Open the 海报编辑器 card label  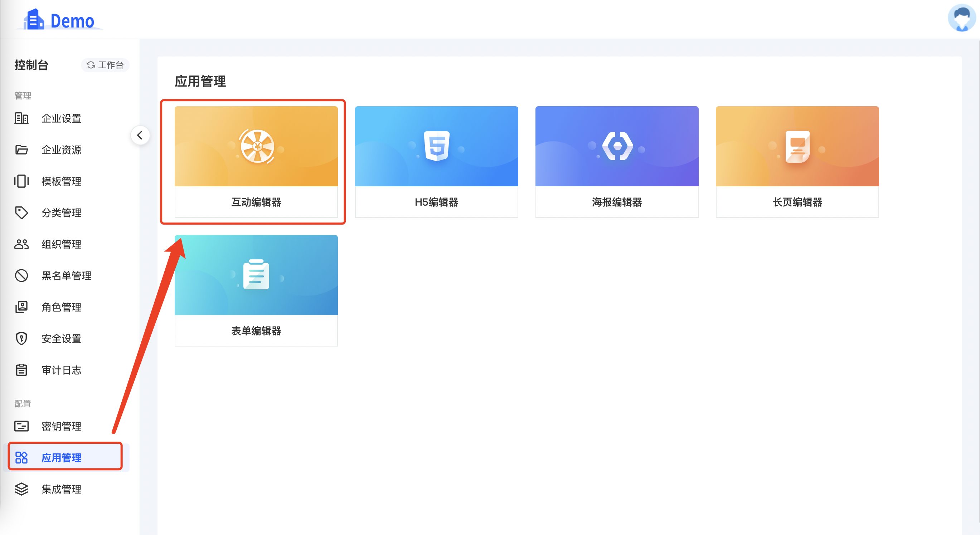[x=617, y=202]
